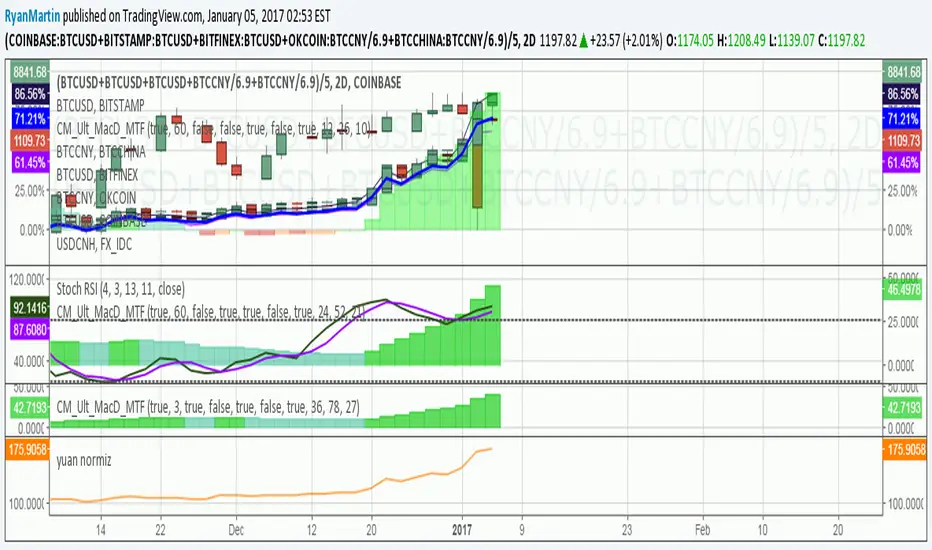The height and width of the screenshot is (550, 932).
Task: Click the C:1197.82 close value
Action: (x=841, y=40)
